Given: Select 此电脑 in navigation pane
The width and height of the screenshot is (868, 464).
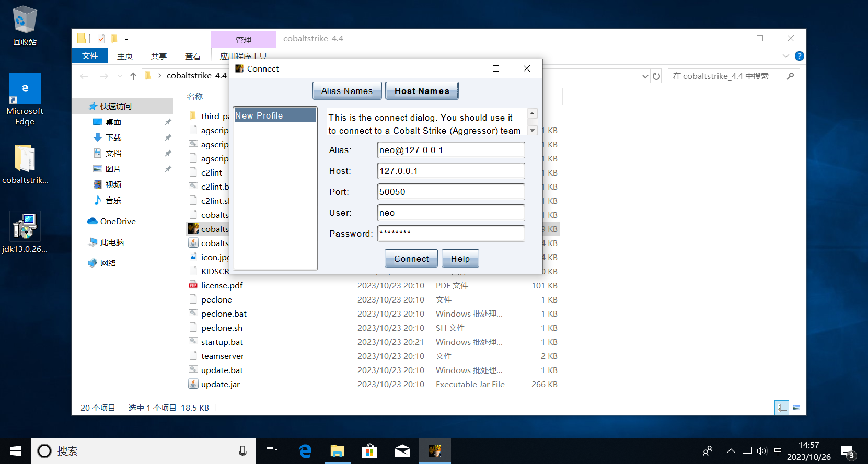Looking at the screenshot, I should 112,242.
